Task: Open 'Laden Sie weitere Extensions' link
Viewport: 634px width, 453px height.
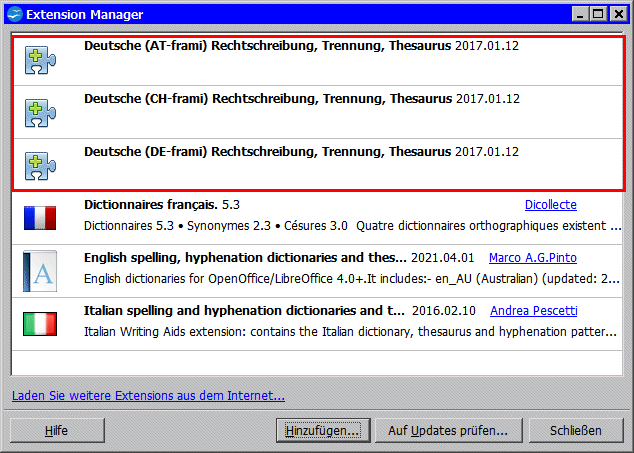Action: pyautogui.click(x=148, y=396)
